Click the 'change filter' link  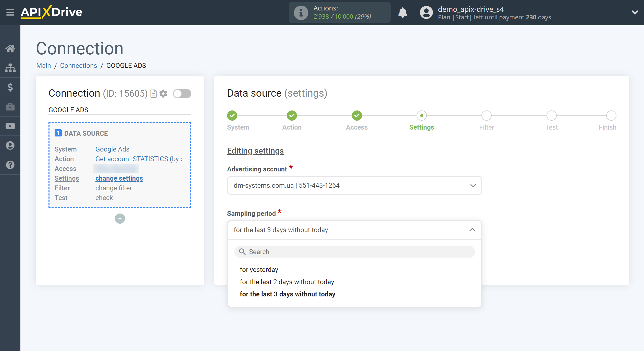(x=113, y=187)
